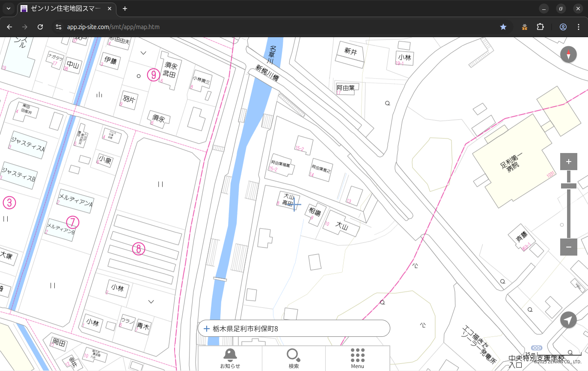
Task: Bookmark this page with star icon
Action: [503, 27]
